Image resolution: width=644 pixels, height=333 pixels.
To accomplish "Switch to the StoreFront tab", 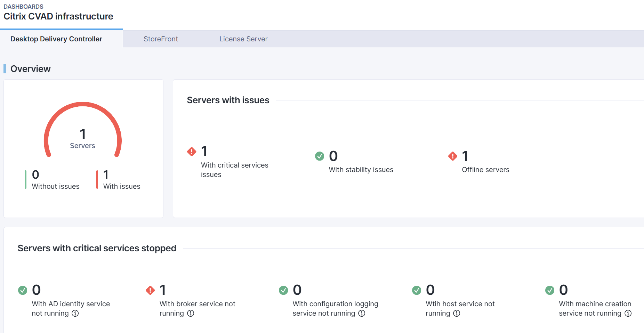I will (x=161, y=39).
